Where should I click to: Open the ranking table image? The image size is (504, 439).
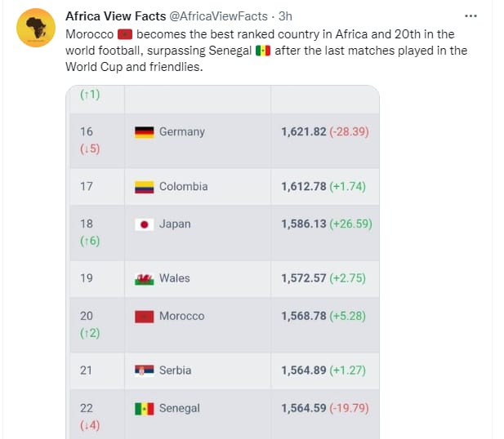(x=222, y=261)
